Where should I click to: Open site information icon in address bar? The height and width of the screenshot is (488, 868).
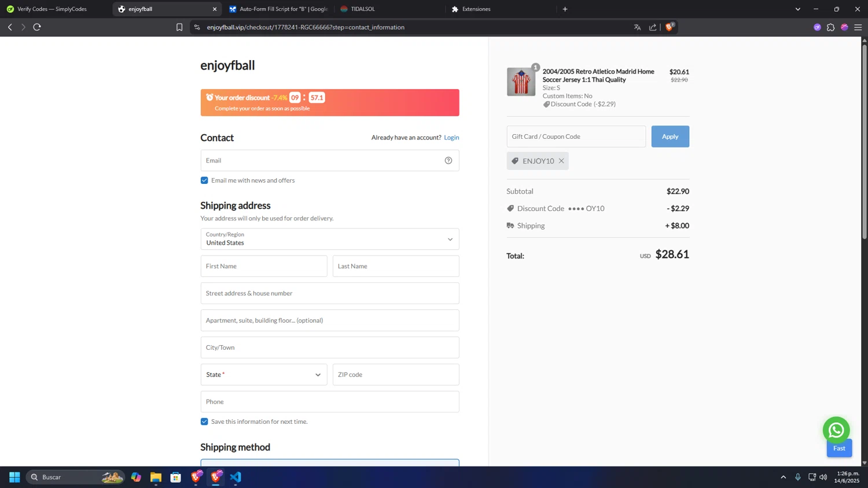click(x=197, y=27)
